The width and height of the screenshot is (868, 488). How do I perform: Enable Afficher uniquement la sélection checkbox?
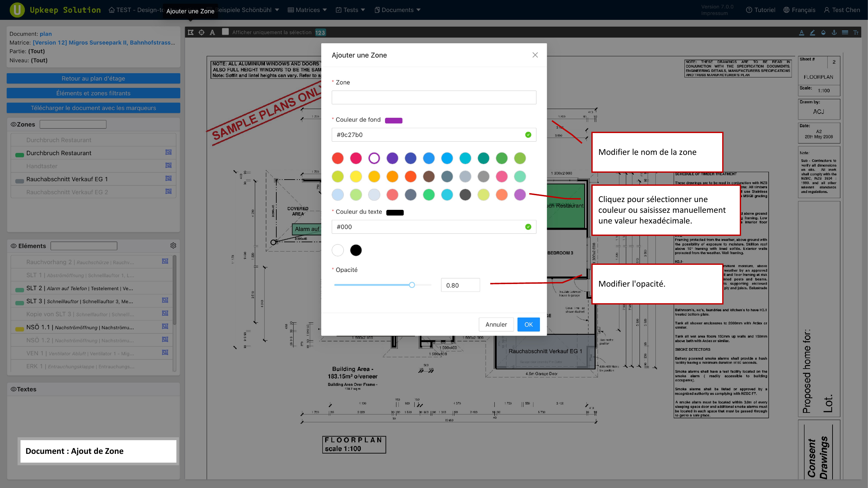226,32
